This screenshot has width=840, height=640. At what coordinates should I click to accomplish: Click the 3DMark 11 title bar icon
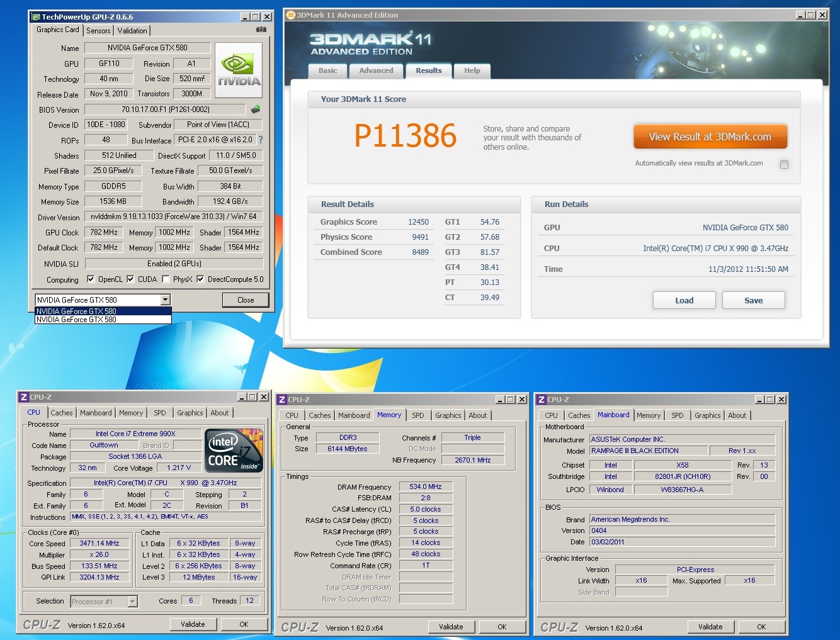[291, 15]
